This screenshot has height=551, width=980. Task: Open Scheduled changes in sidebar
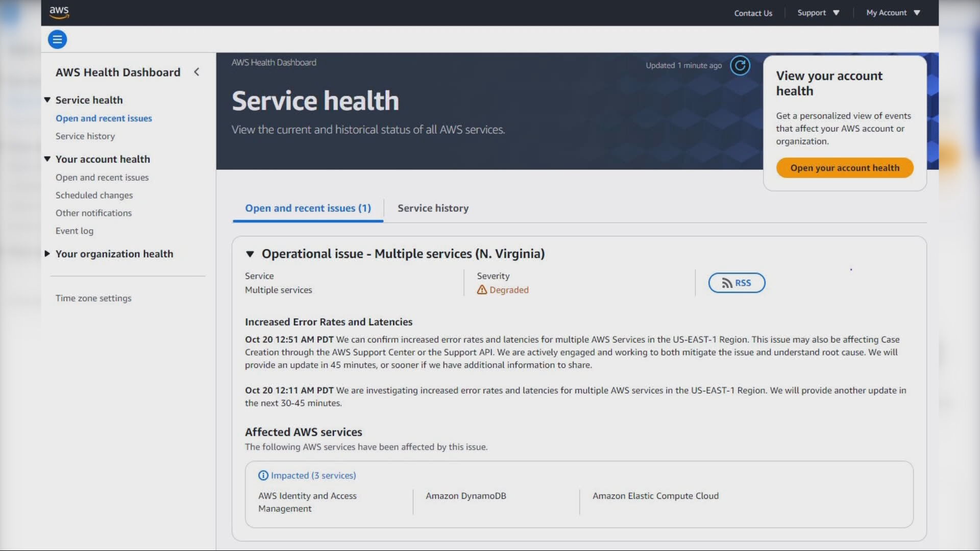(94, 195)
